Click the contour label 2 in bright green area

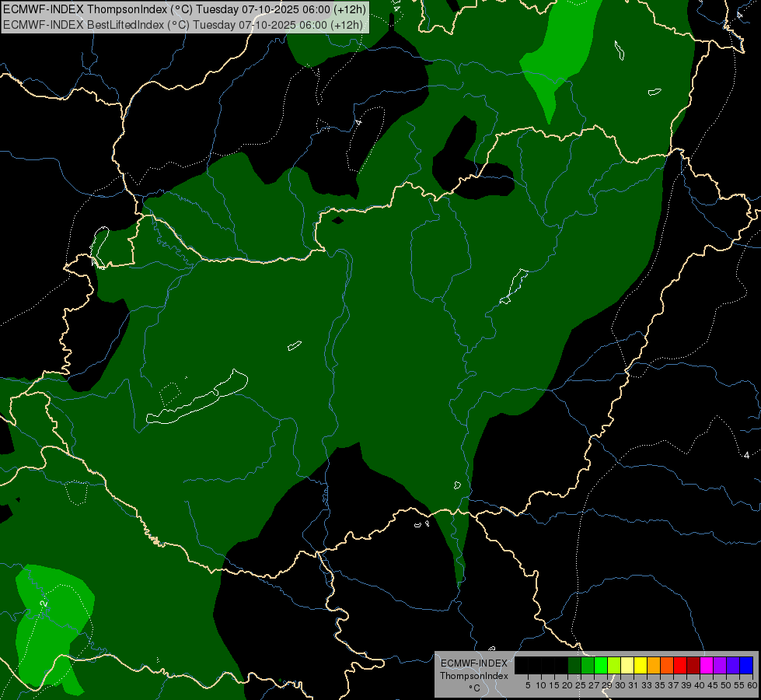[44, 604]
